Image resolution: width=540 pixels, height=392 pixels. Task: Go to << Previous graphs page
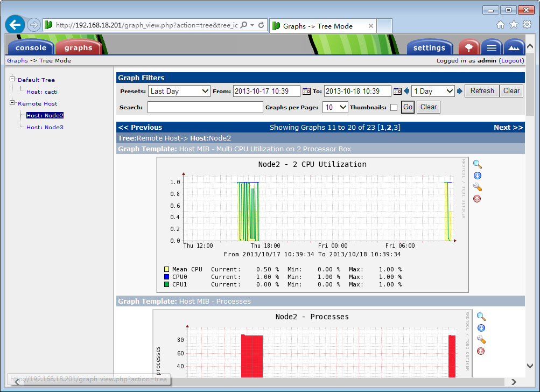click(140, 128)
